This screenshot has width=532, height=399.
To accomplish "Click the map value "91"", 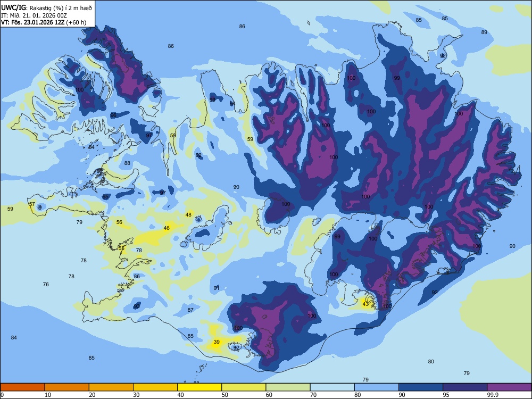I will [x=217, y=288].
